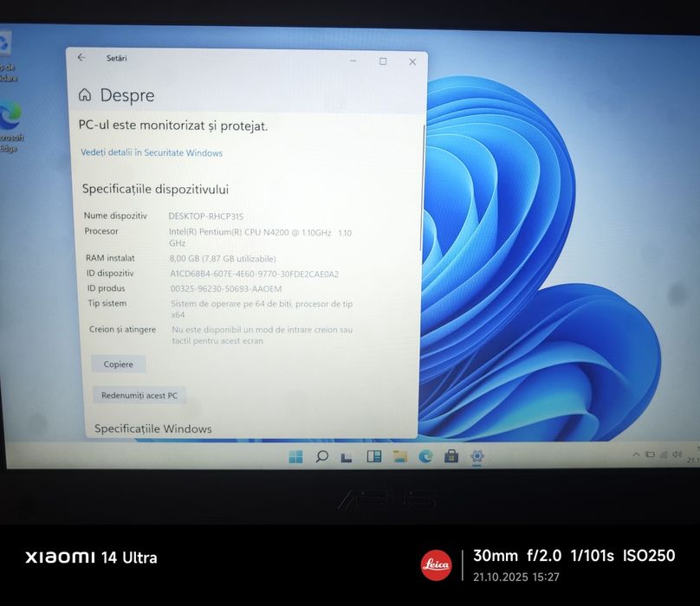Launch File Explorer from taskbar

pos(400,456)
